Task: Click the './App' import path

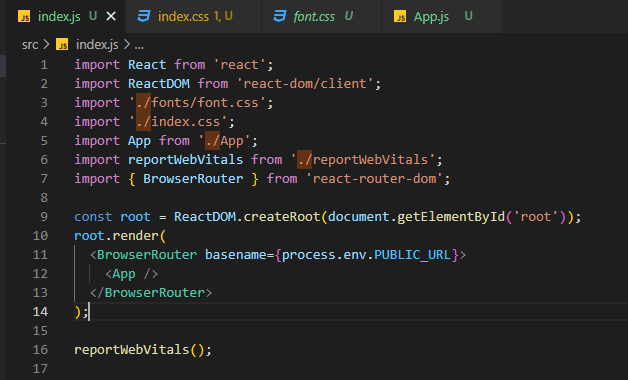Action: [x=224, y=141]
